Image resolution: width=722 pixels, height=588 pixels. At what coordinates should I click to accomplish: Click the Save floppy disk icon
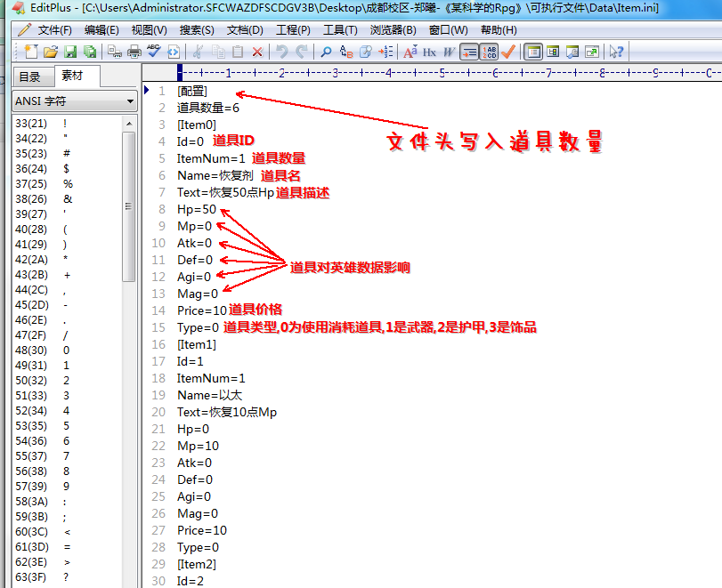(70, 52)
